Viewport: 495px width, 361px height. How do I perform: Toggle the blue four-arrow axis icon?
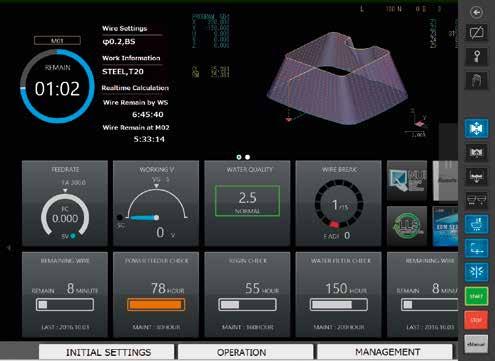(x=476, y=128)
